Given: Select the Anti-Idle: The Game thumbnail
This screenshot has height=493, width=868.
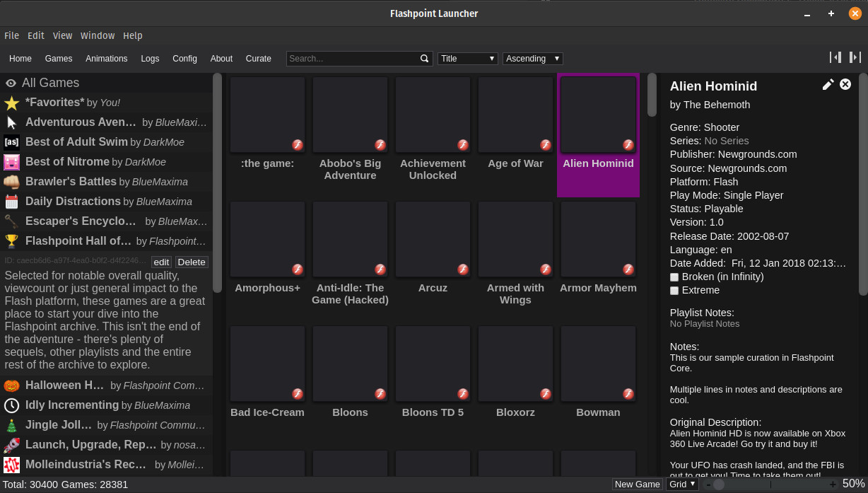Looking at the screenshot, I should (350, 240).
